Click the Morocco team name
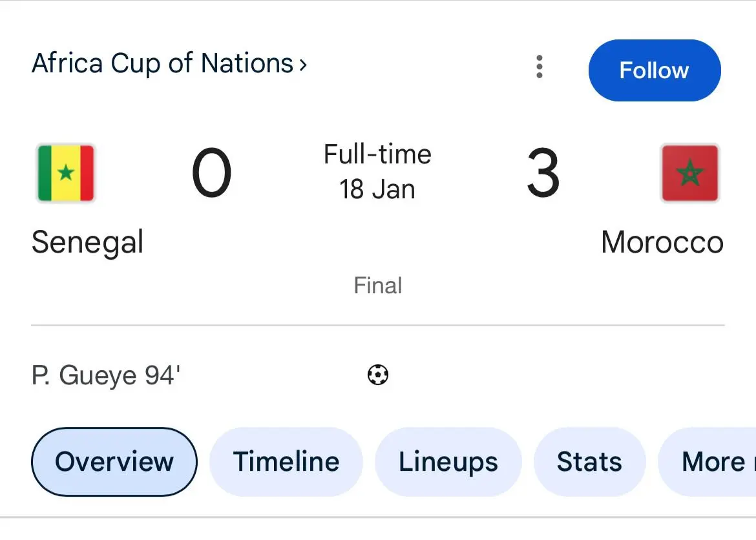The height and width of the screenshot is (540, 756). coord(662,243)
